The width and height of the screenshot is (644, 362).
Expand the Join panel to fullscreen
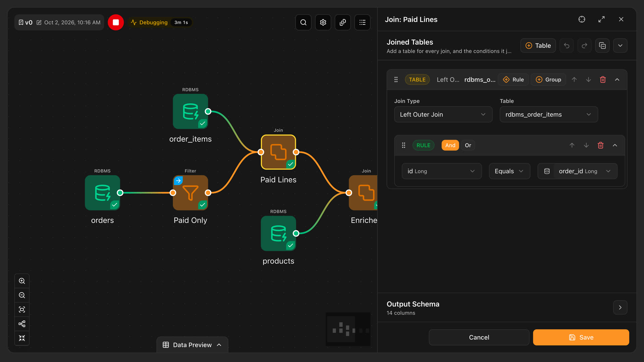pyautogui.click(x=601, y=19)
